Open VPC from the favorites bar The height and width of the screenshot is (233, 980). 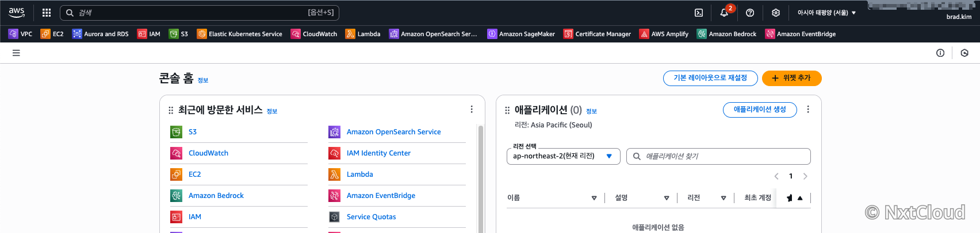pyautogui.click(x=20, y=34)
